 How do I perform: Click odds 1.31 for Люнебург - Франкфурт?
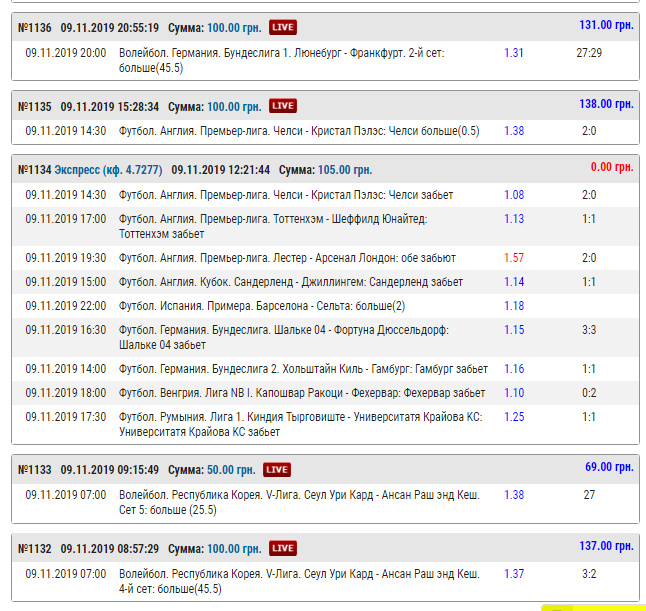pyautogui.click(x=514, y=53)
